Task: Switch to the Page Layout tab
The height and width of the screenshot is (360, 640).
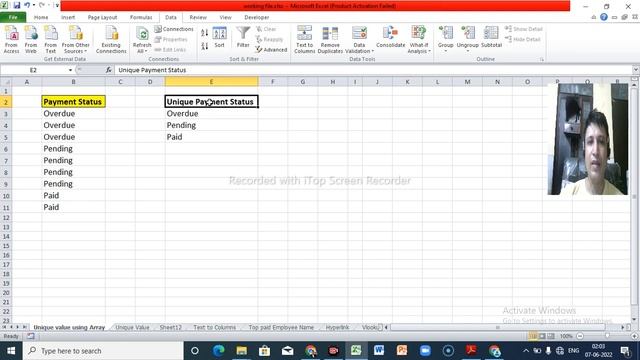Action: coord(102,18)
